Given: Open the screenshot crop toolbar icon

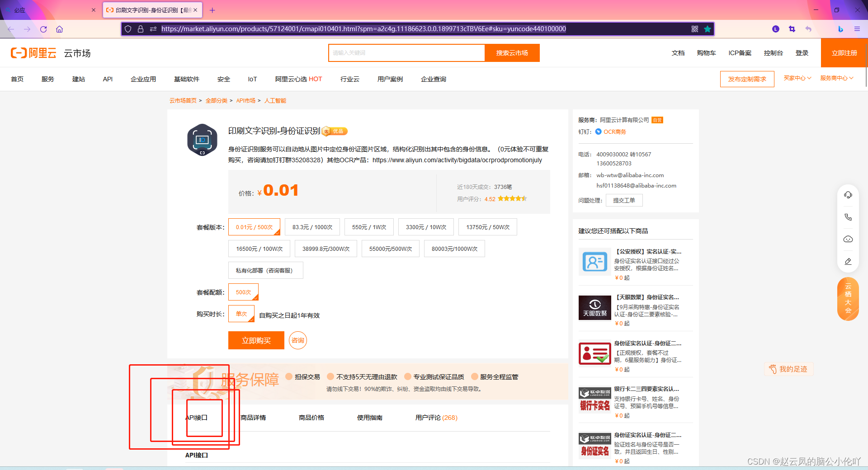Looking at the screenshot, I should point(792,29).
